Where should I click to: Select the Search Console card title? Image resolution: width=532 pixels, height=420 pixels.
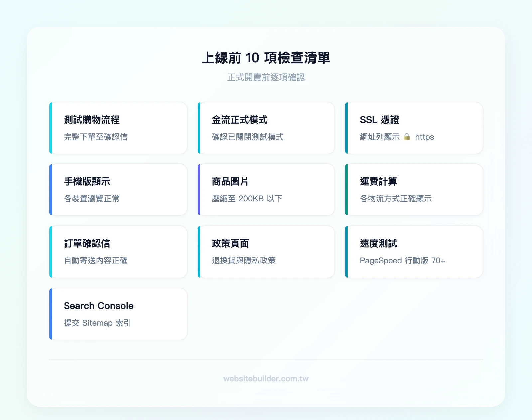[x=99, y=306]
